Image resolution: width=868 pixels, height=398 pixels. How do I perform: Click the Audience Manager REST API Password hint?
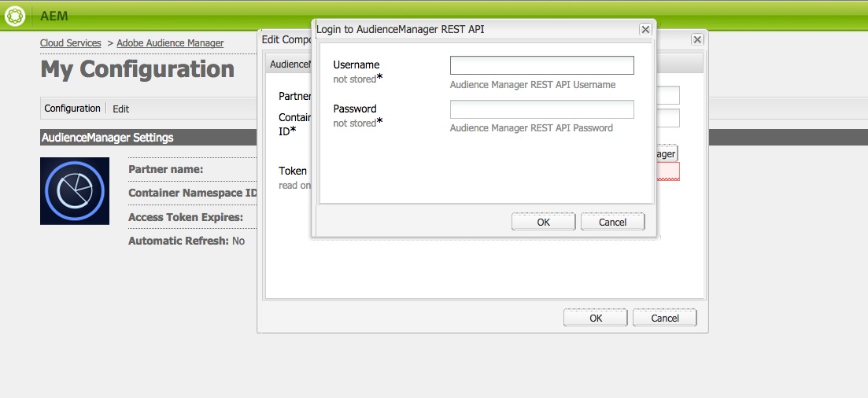pyautogui.click(x=531, y=128)
